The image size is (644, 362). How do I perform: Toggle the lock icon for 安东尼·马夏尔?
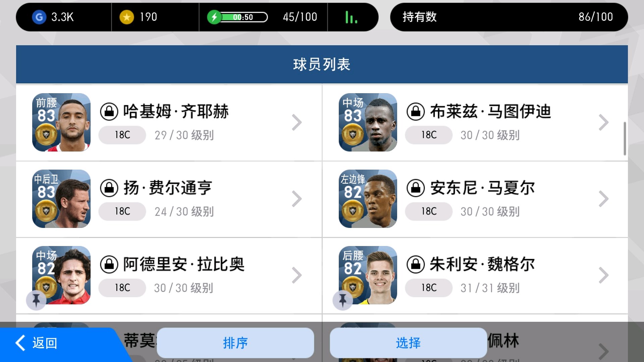click(416, 188)
